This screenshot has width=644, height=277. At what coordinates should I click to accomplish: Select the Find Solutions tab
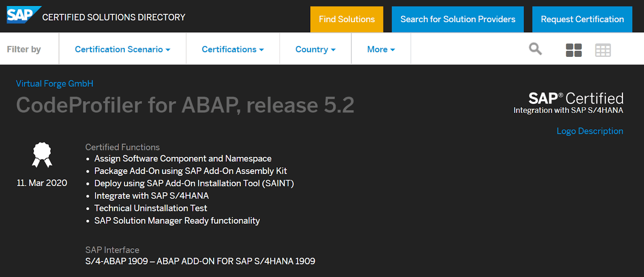(347, 19)
